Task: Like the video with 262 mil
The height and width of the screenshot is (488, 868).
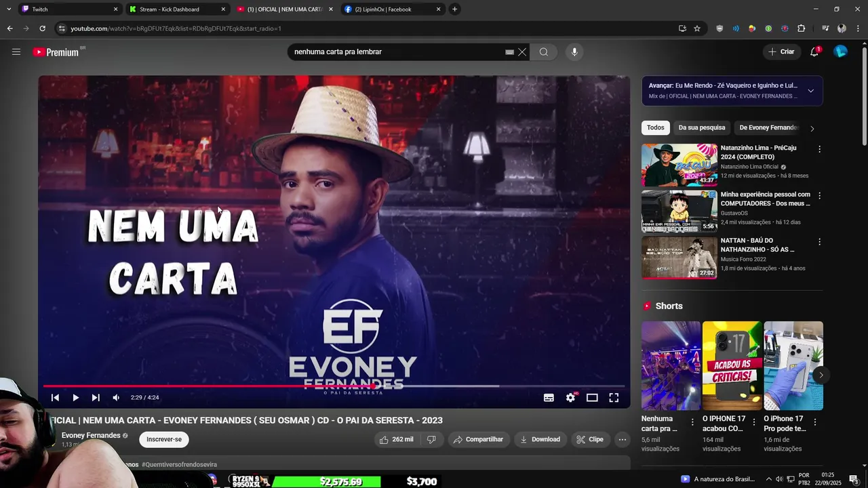Action: (x=397, y=439)
